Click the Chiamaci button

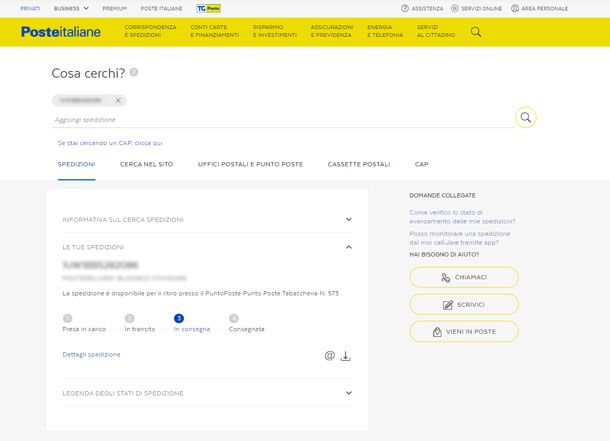464,277
